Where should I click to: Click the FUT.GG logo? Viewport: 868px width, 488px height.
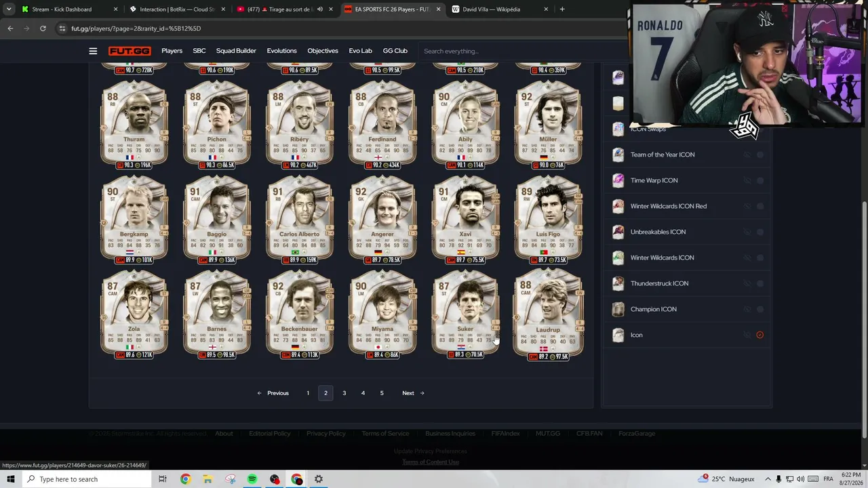[x=130, y=51]
